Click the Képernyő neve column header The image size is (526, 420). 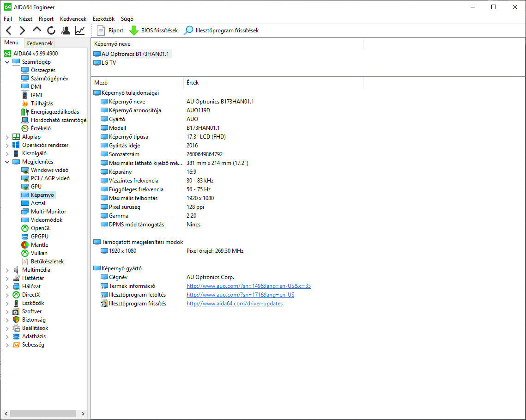click(227, 44)
